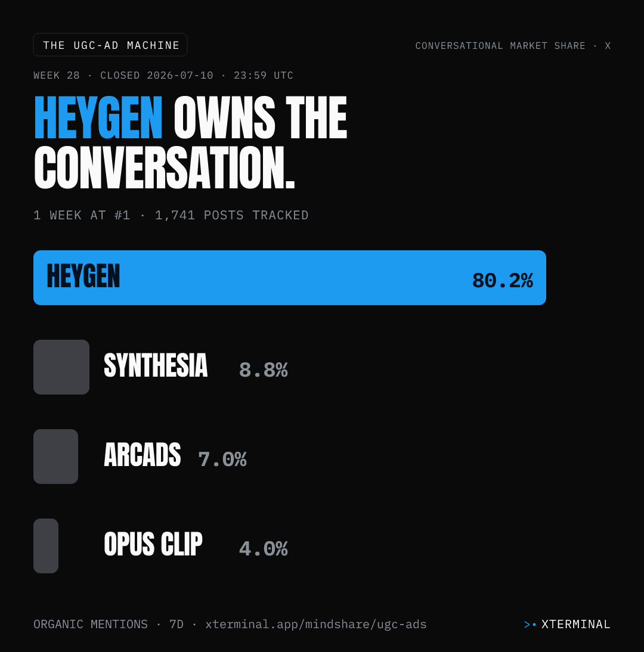Click ORGANIC MENTIONS footer label

pyautogui.click(x=91, y=625)
